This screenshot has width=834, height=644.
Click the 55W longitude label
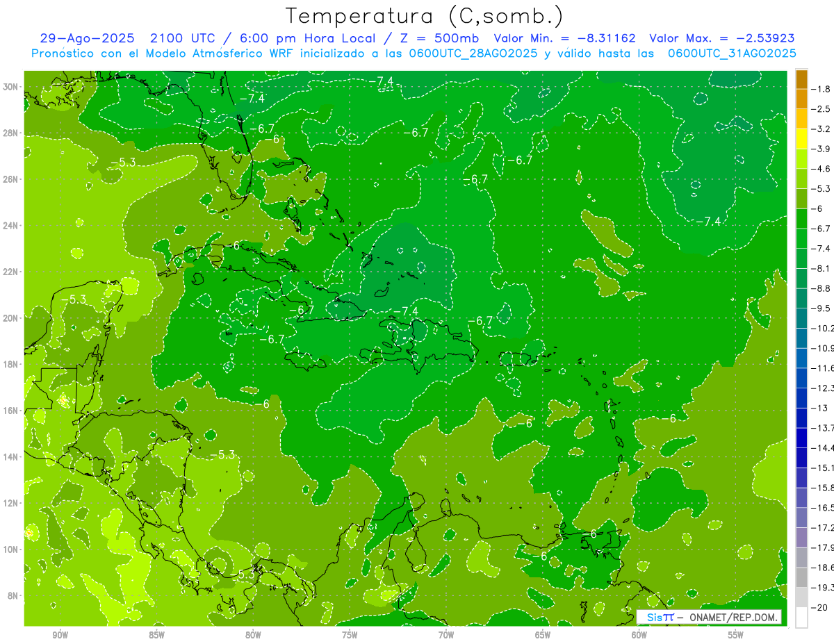click(x=736, y=635)
